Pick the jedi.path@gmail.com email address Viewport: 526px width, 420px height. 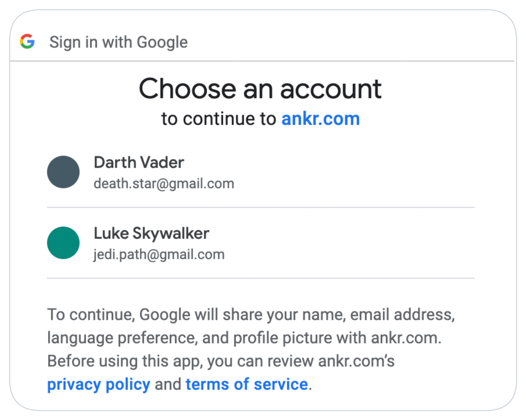pos(159,255)
